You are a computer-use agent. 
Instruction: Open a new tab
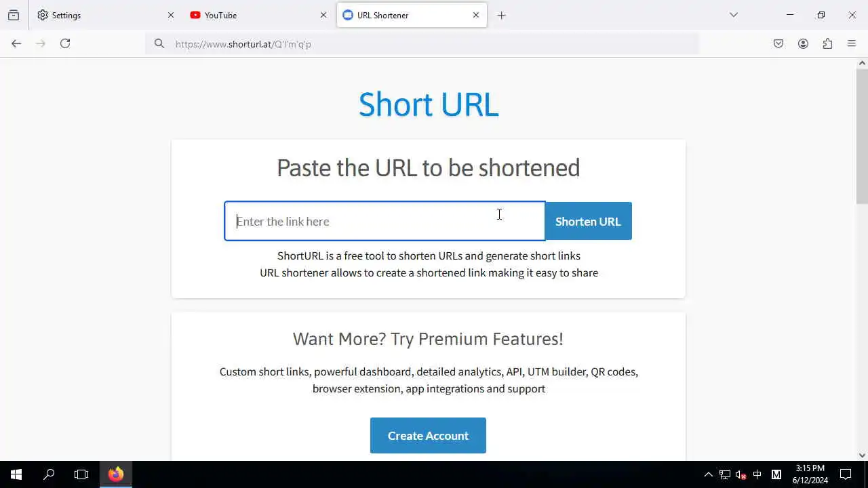[502, 15]
